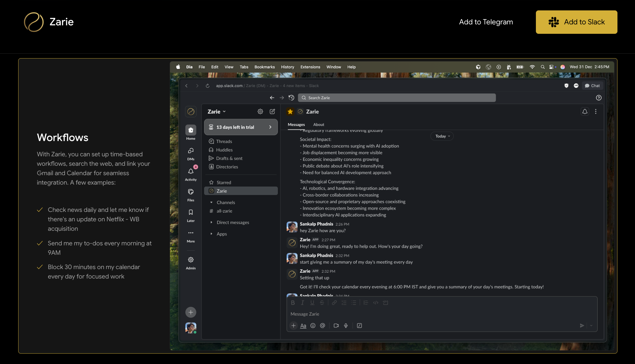Click the Add to Telegram link
The image size is (635, 364).
click(486, 22)
